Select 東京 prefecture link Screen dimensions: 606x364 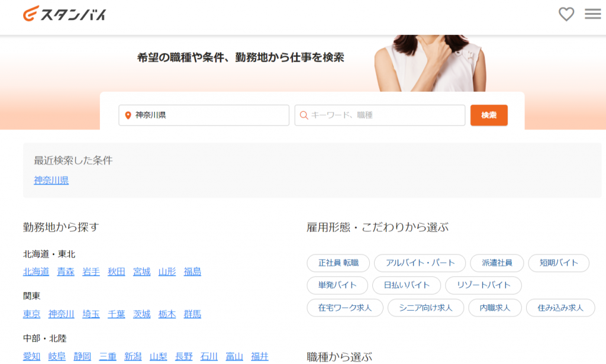[32, 314]
